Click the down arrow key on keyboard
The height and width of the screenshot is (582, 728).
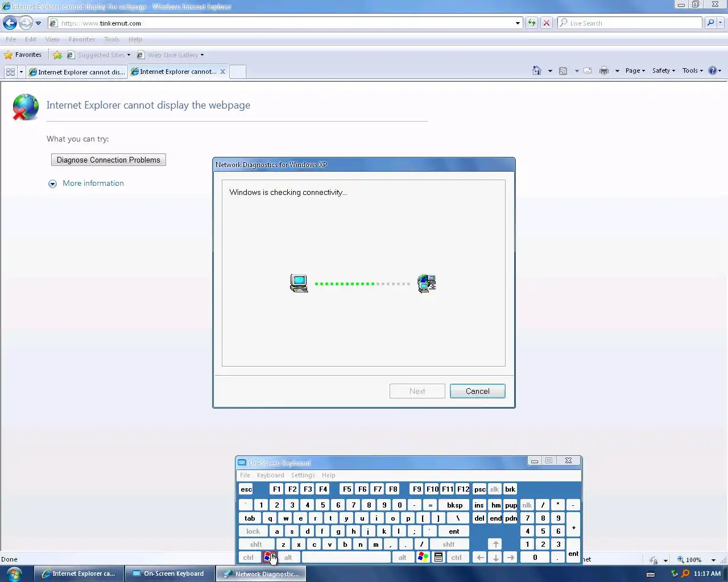(x=495, y=558)
